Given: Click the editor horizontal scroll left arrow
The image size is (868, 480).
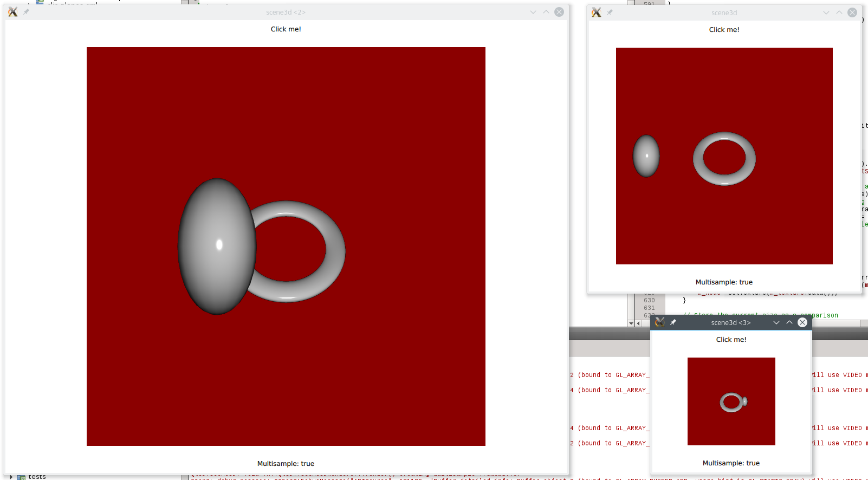Looking at the screenshot, I should (639, 323).
